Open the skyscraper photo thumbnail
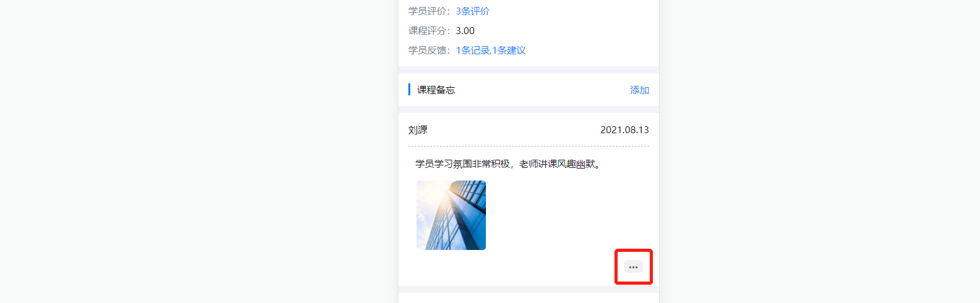This screenshot has width=980, height=303. [451, 215]
